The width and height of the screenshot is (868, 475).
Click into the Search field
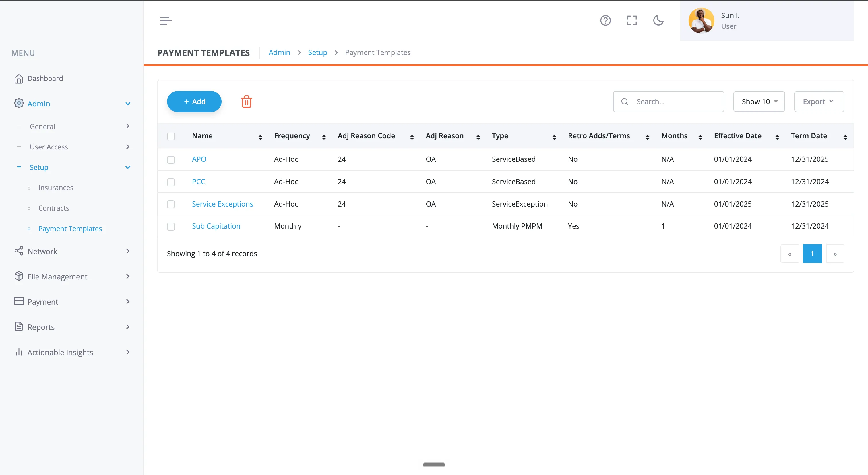coord(668,101)
